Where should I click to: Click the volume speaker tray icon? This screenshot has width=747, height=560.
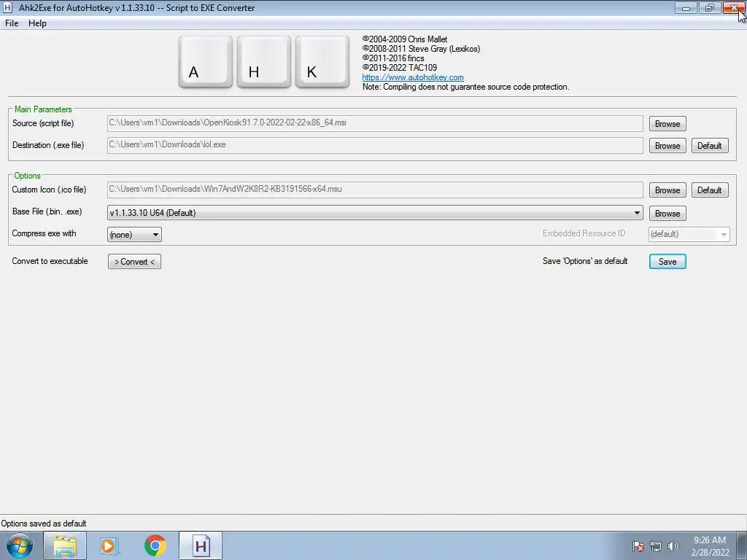click(673, 547)
